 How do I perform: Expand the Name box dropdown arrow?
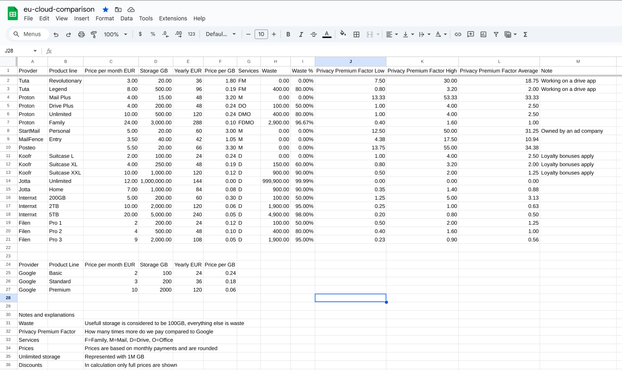[x=35, y=51]
